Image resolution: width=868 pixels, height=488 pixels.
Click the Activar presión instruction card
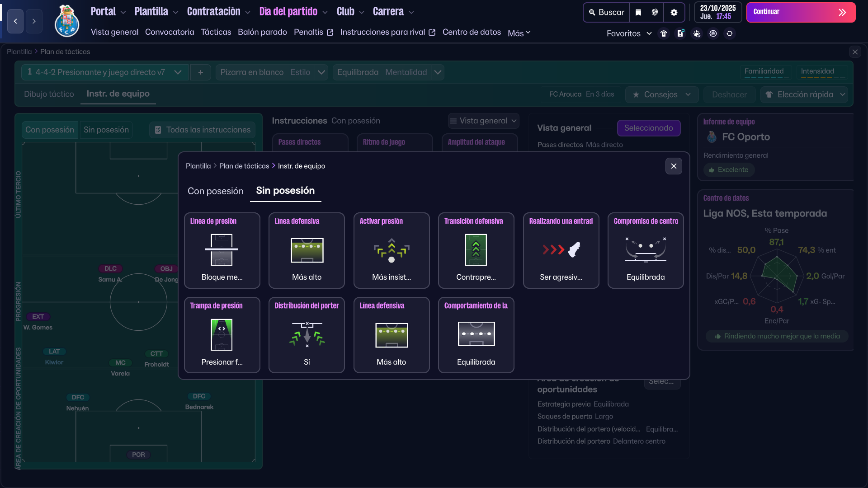coord(392,250)
